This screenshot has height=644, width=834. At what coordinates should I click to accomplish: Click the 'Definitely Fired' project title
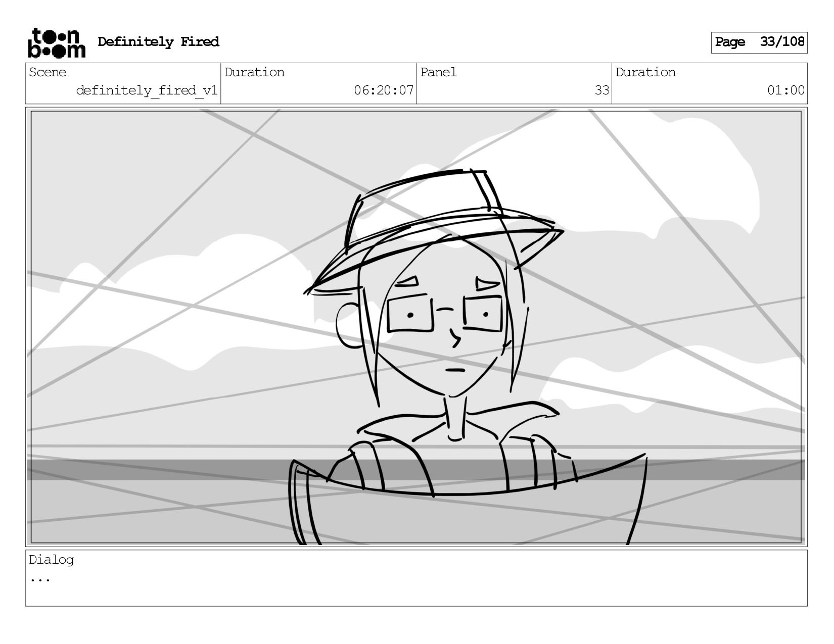click(158, 42)
